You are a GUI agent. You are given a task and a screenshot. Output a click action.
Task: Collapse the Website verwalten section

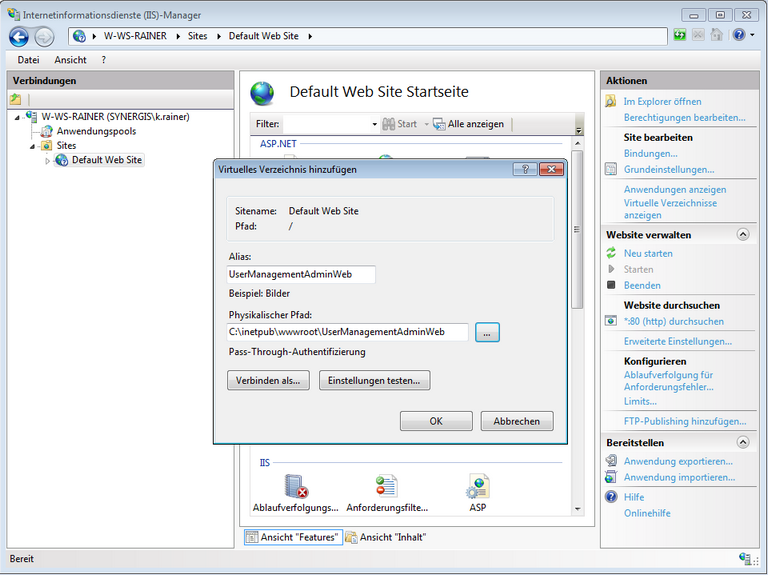click(x=743, y=235)
